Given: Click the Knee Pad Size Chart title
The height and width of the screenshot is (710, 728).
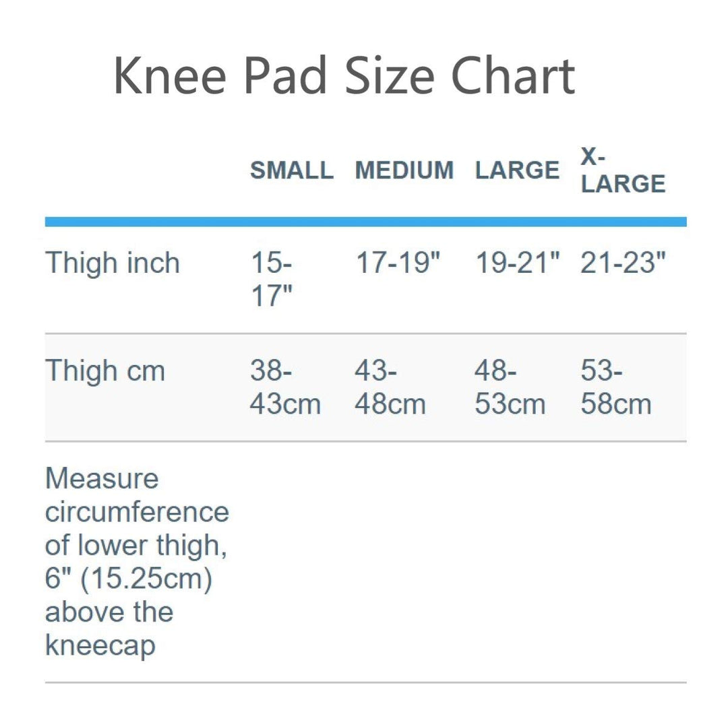Looking at the screenshot, I should point(344,75).
